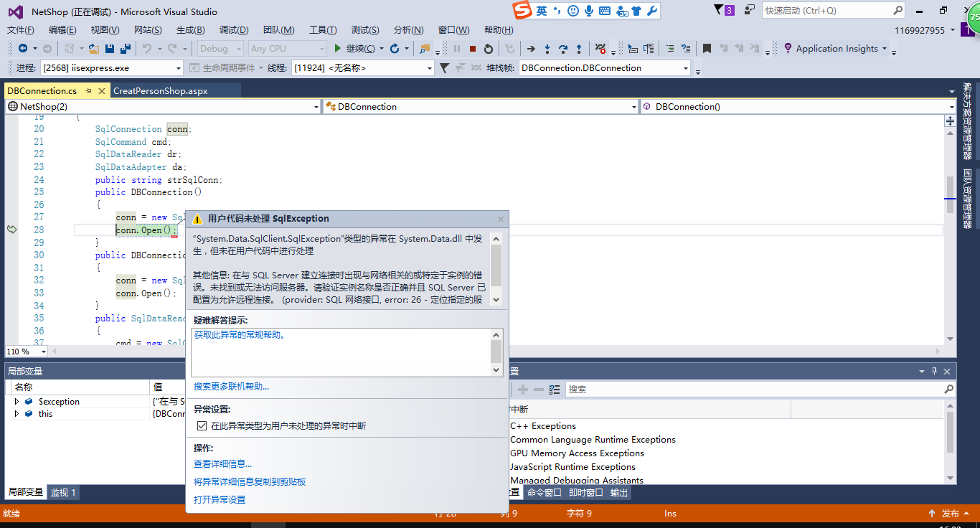Click the Restart debugging icon
This screenshot has height=528, width=980.
[489, 49]
